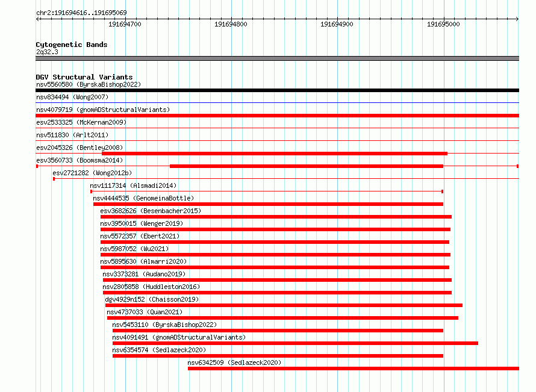Open the nsv5572357 (Ebert2021) label

click(x=140, y=236)
